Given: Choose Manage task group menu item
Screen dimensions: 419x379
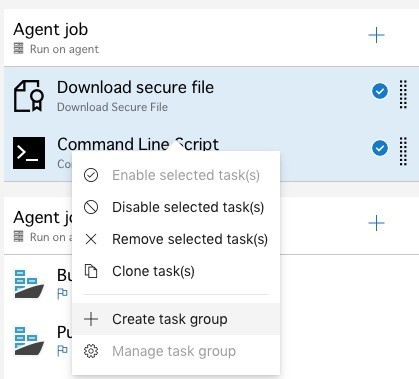Looking at the screenshot, I should [176, 351].
